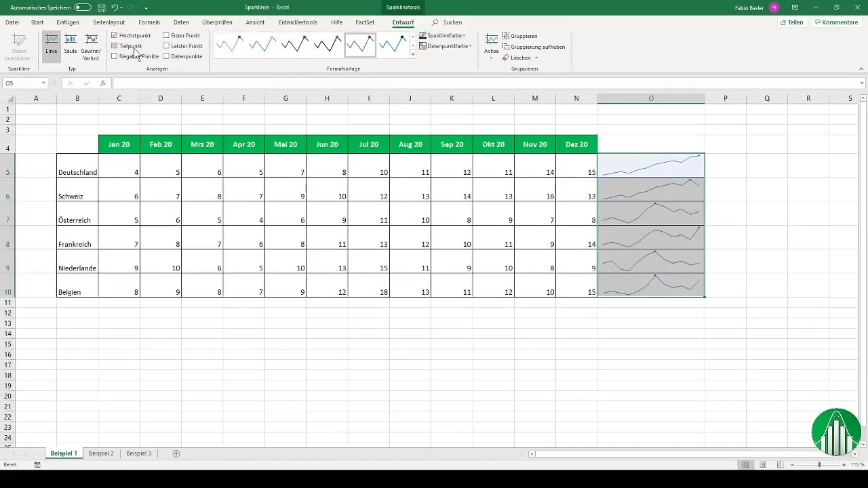Click the 115 % zoom level
Viewport: 868px width, 488px height.
[x=858, y=464]
